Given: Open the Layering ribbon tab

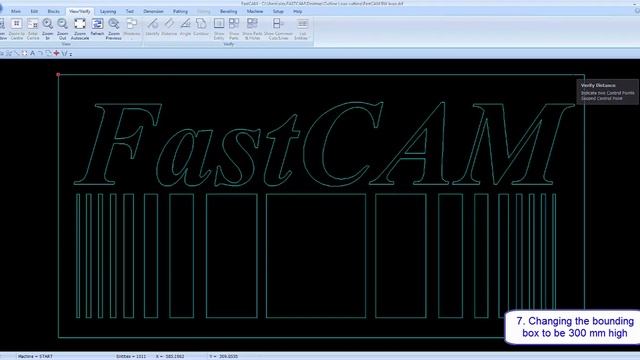Looking at the screenshot, I should (108, 11).
